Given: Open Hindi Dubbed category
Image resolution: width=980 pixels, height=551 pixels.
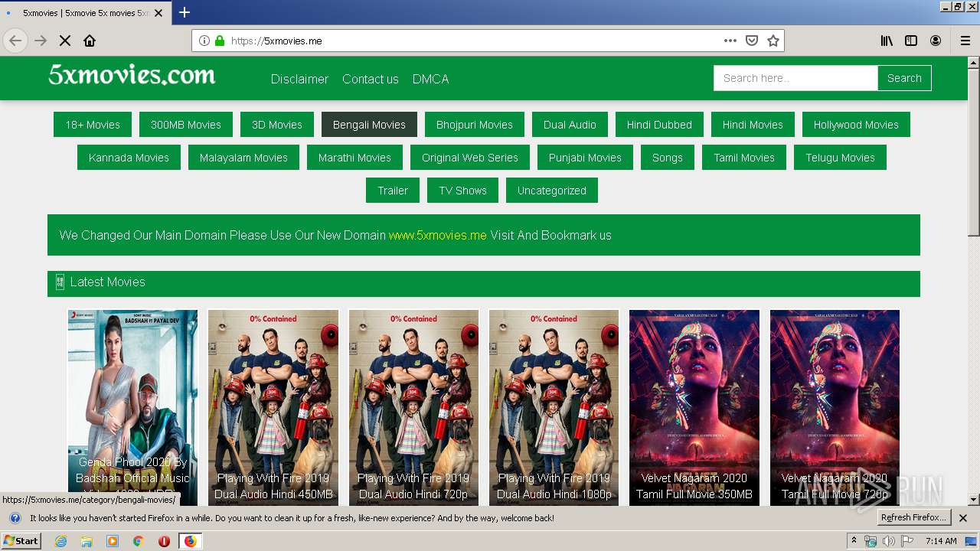Looking at the screenshot, I should tap(659, 125).
